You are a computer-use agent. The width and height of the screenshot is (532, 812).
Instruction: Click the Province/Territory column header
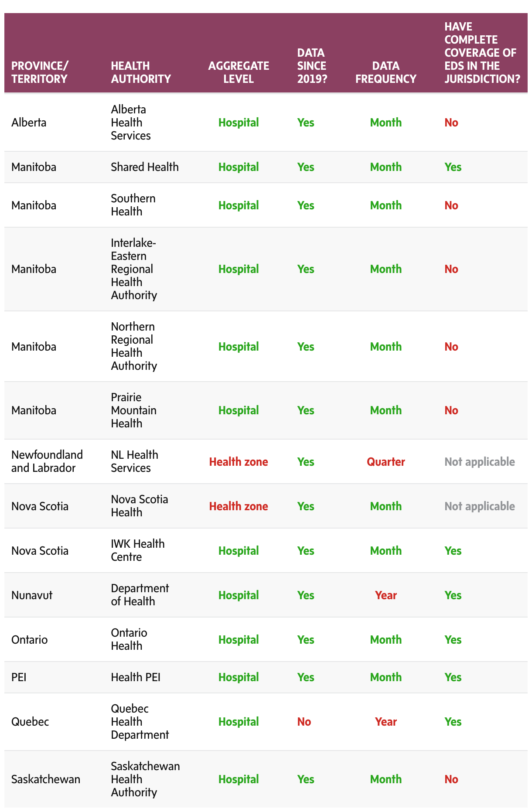click(x=40, y=72)
